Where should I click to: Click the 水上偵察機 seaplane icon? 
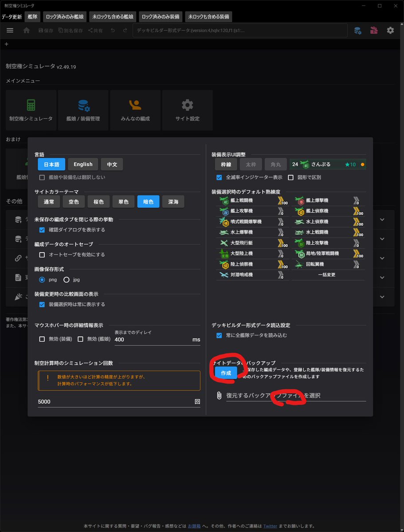(x=299, y=222)
